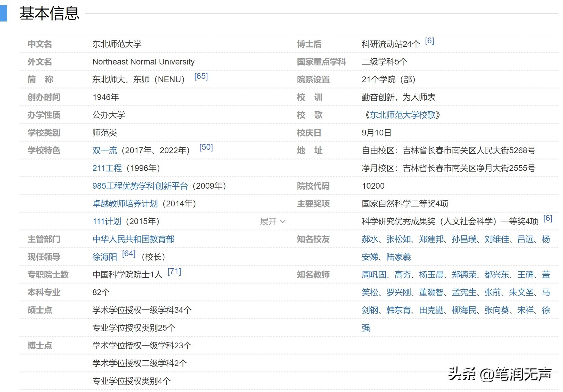Image resolution: width=563 pixels, height=392 pixels.
Task: Open alumnus 郑建邦 link
Action: click(x=431, y=239)
